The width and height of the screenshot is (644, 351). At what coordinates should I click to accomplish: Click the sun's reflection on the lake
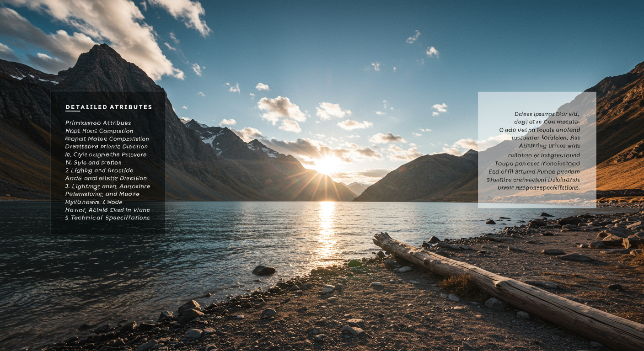click(x=327, y=229)
